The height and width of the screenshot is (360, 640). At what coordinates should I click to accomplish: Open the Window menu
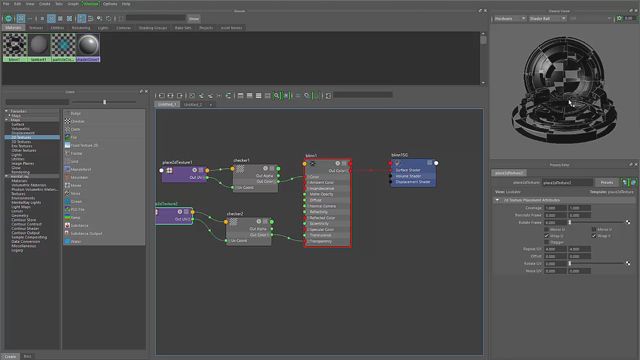(x=90, y=4)
